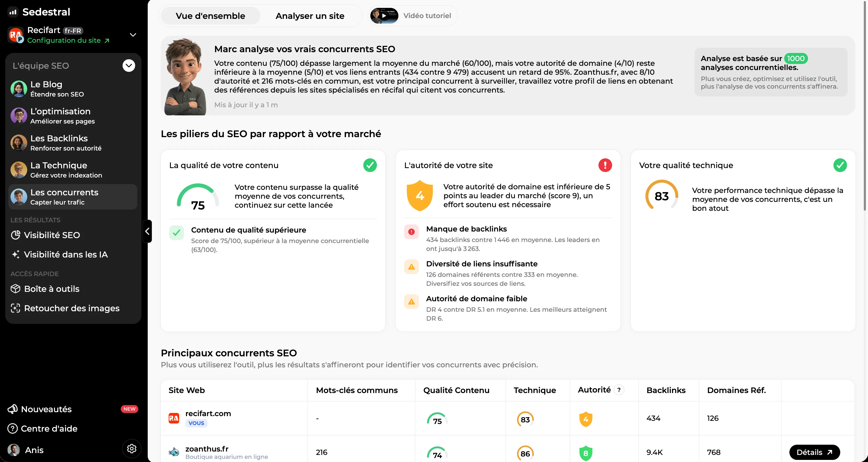Open Retoucher des images
This screenshot has width=868, height=462.
[73, 308]
